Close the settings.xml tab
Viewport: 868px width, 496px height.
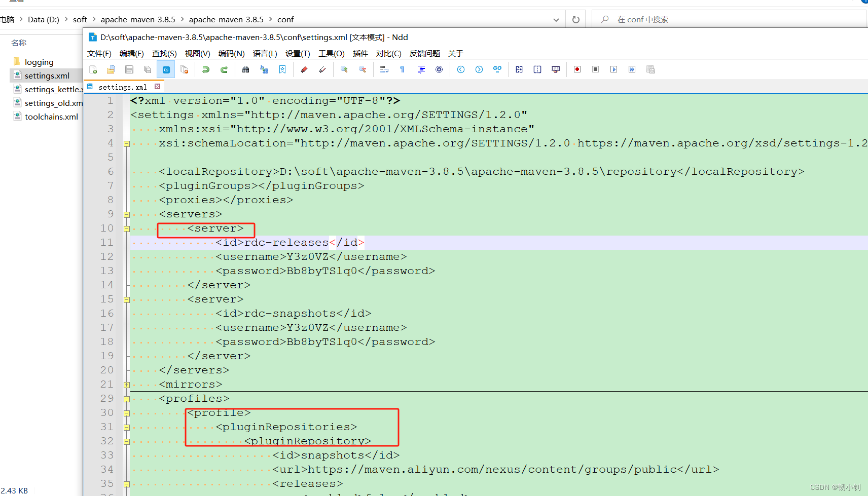[x=157, y=87]
